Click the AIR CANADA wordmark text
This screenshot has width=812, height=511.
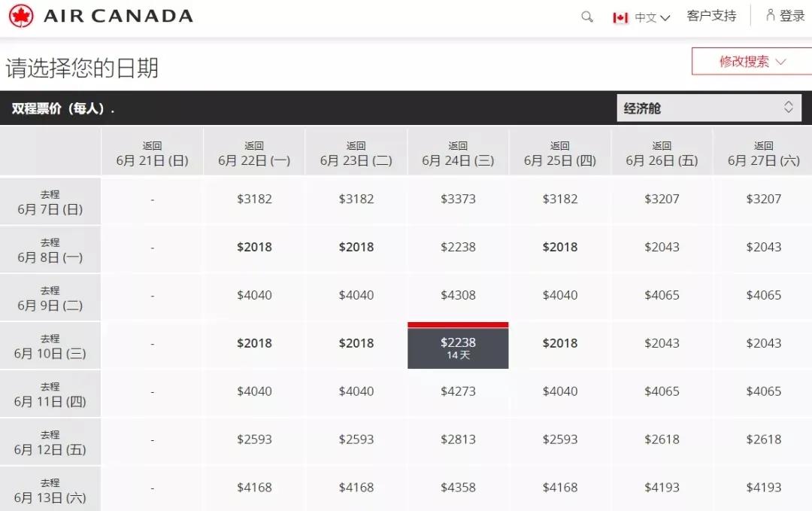[x=118, y=16]
